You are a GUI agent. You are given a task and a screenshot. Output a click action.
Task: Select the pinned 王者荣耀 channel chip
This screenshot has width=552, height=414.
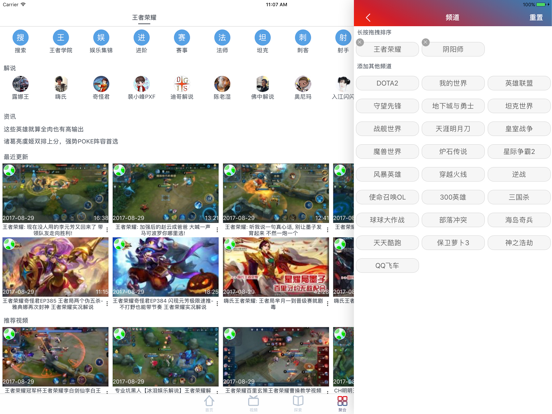pos(387,49)
